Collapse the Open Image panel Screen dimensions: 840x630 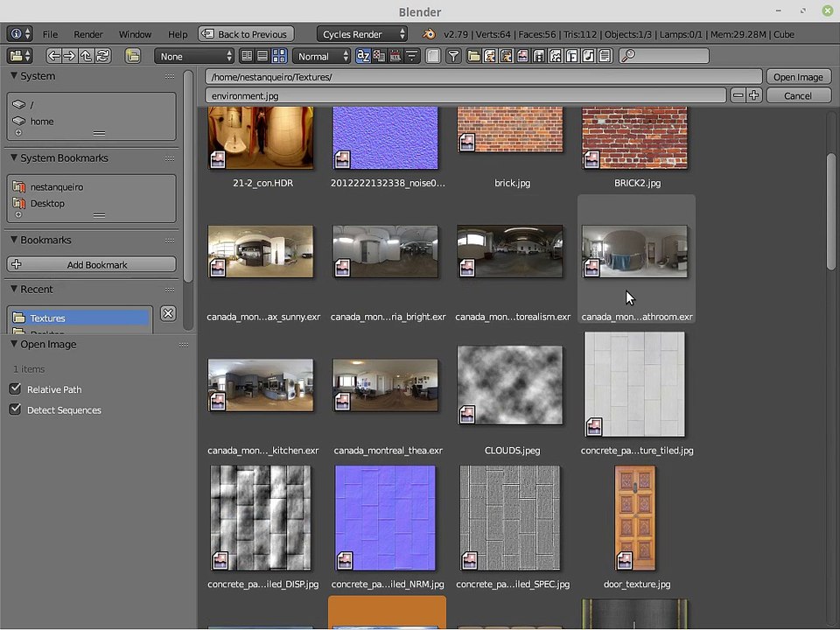[x=14, y=345]
